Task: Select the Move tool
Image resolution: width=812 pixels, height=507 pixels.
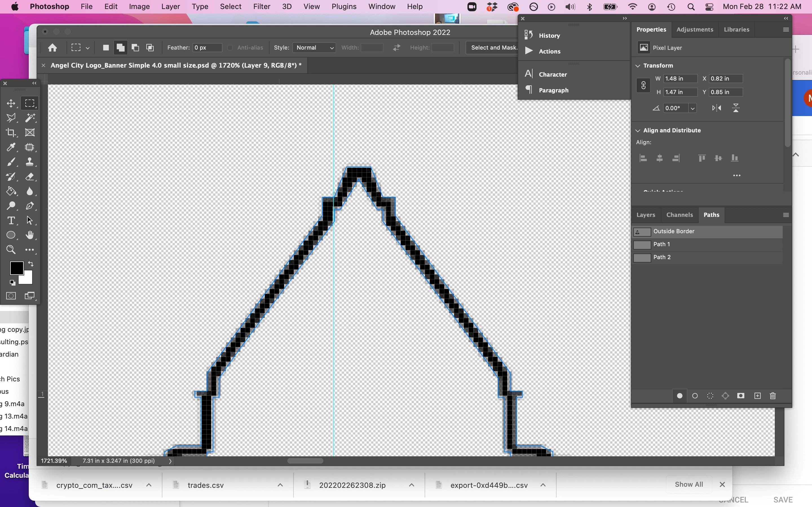Action: point(11,103)
